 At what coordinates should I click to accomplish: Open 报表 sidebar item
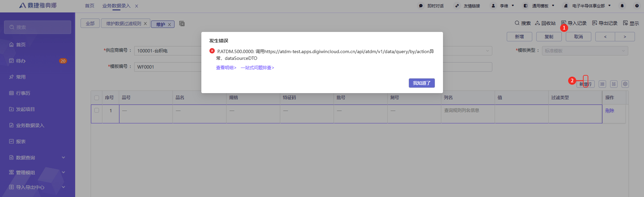click(21, 142)
